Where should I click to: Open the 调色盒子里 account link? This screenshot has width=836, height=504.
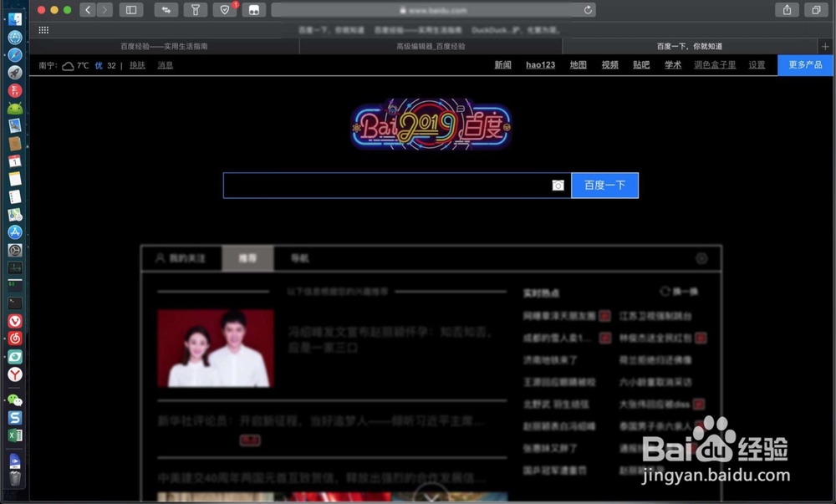pyautogui.click(x=715, y=65)
